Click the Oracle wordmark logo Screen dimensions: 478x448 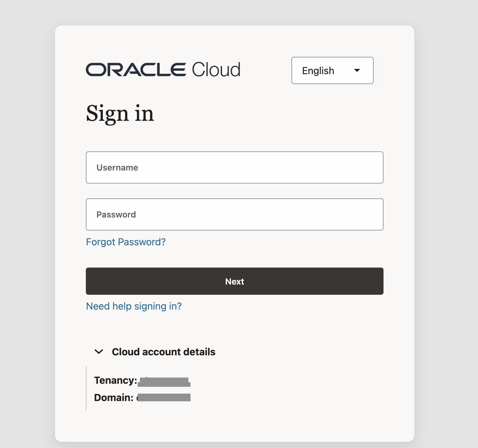point(136,70)
